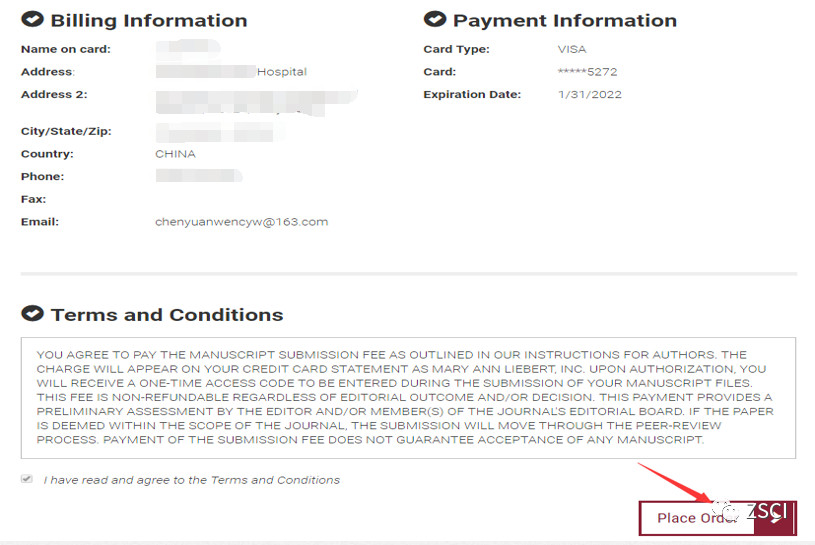Select the VISA card type value
The width and height of the screenshot is (815, 545).
572,49
